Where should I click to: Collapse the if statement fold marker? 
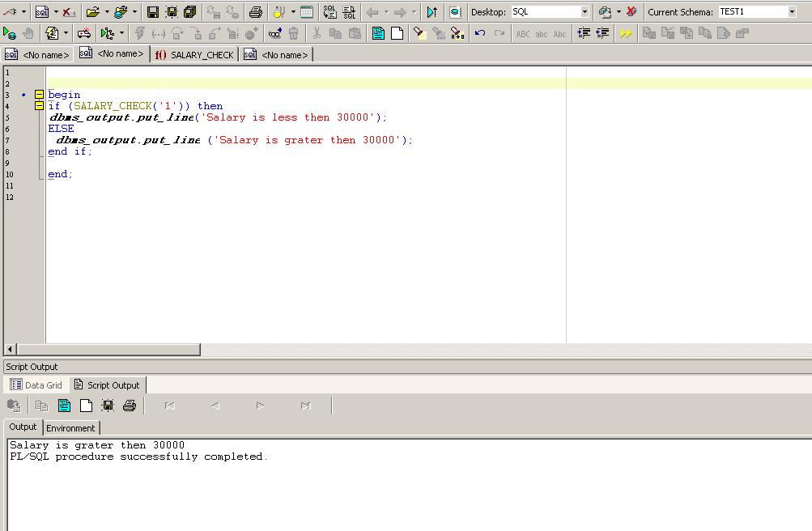point(39,105)
